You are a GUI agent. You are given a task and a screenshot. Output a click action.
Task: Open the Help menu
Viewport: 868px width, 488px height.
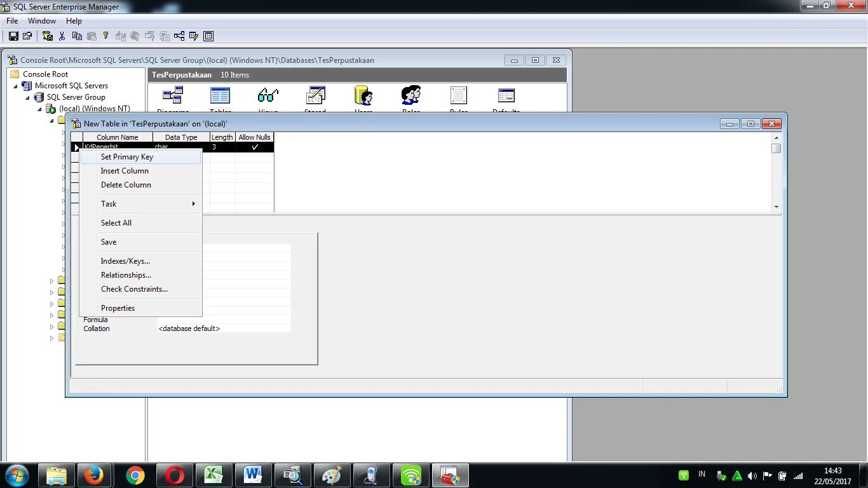(x=74, y=21)
